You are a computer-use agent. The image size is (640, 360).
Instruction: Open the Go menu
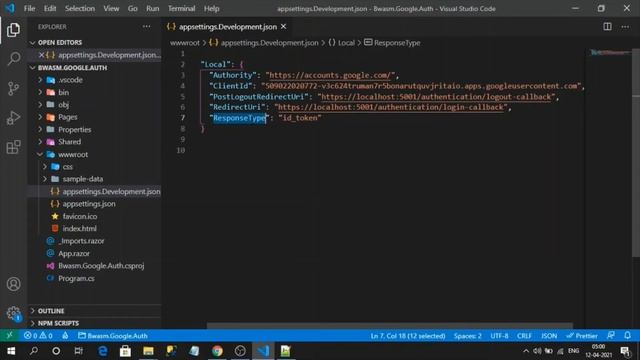coord(133,9)
